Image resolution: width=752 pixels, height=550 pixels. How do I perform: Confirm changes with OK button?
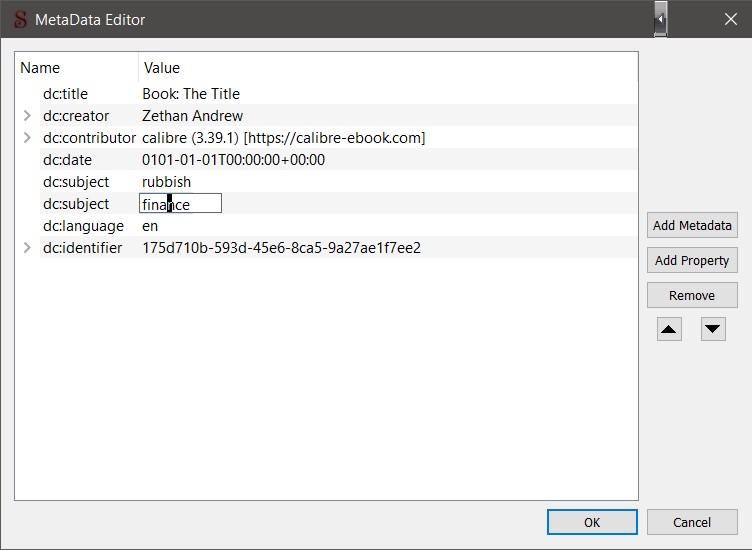click(592, 522)
